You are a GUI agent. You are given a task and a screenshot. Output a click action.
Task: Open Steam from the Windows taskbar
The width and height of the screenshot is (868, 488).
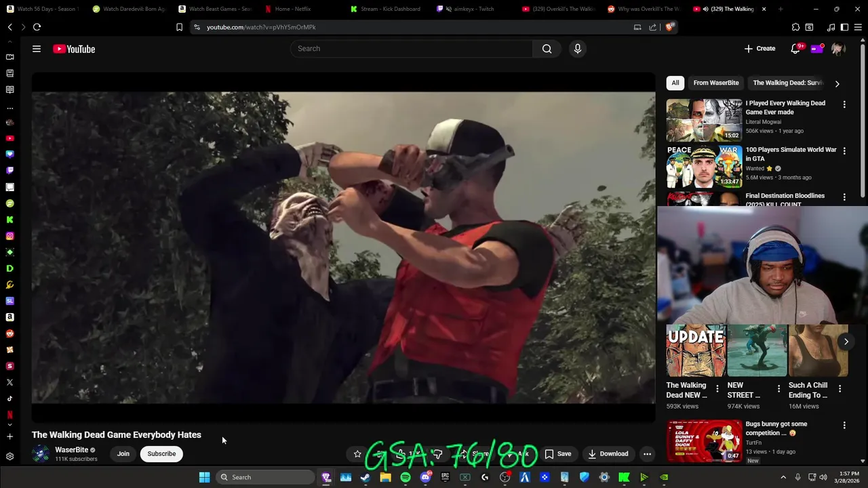pyautogui.click(x=365, y=477)
